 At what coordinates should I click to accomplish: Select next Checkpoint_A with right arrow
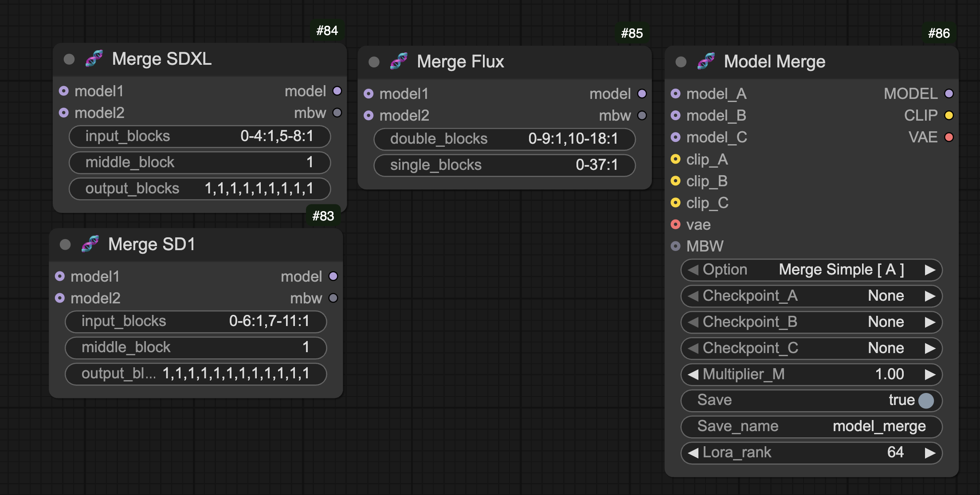coord(930,296)
